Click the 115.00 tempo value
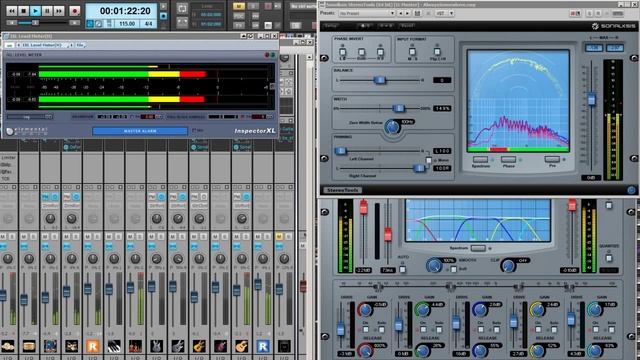Image resolution: width=640 pixels, height=360 pixels. coord(127,24)
